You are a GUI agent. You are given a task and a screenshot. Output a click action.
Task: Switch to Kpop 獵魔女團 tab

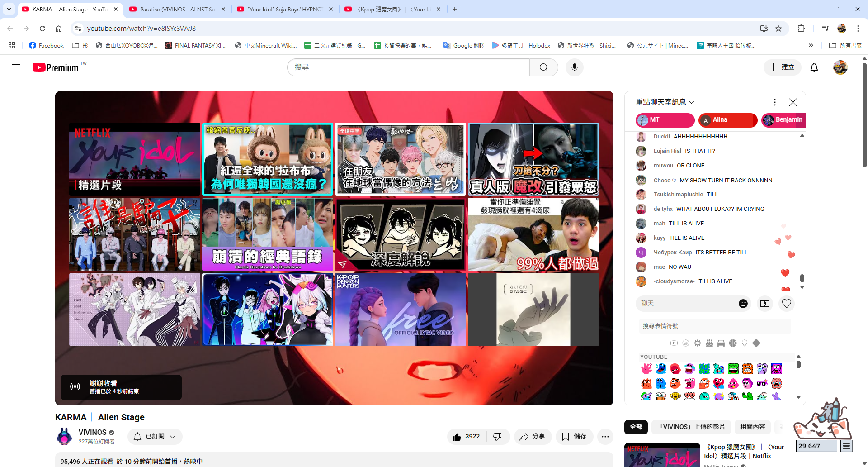click(393, 9)
